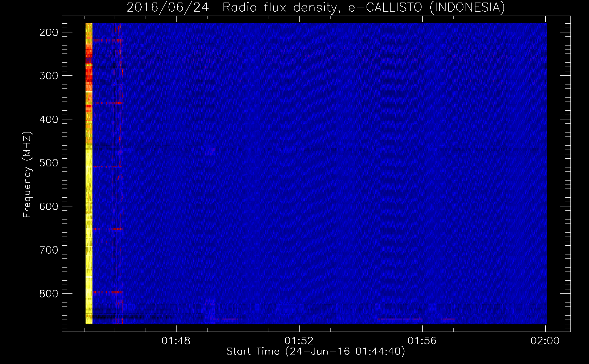Click the 02:00 time tick label
Screen dimensions: 589x364
click(x=545, y=341)
